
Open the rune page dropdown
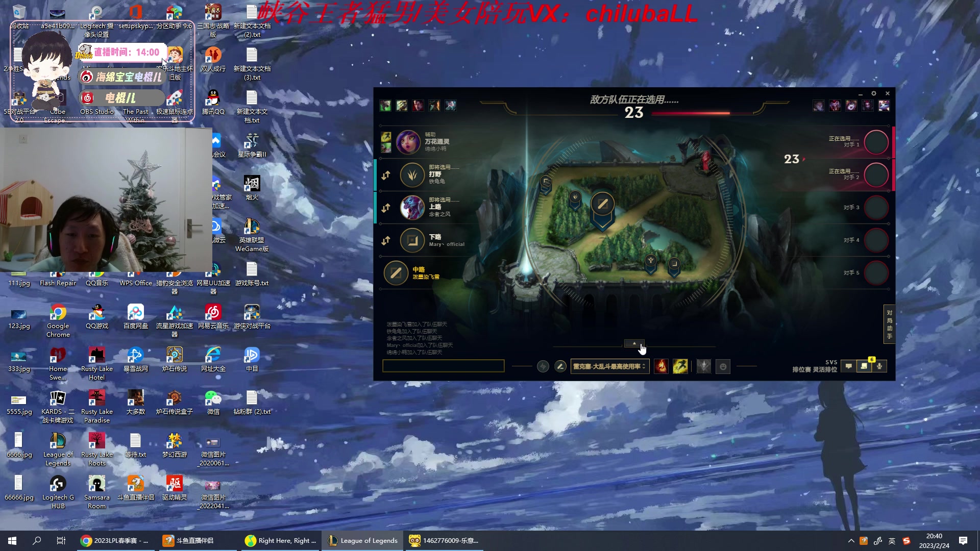(610, 366)
